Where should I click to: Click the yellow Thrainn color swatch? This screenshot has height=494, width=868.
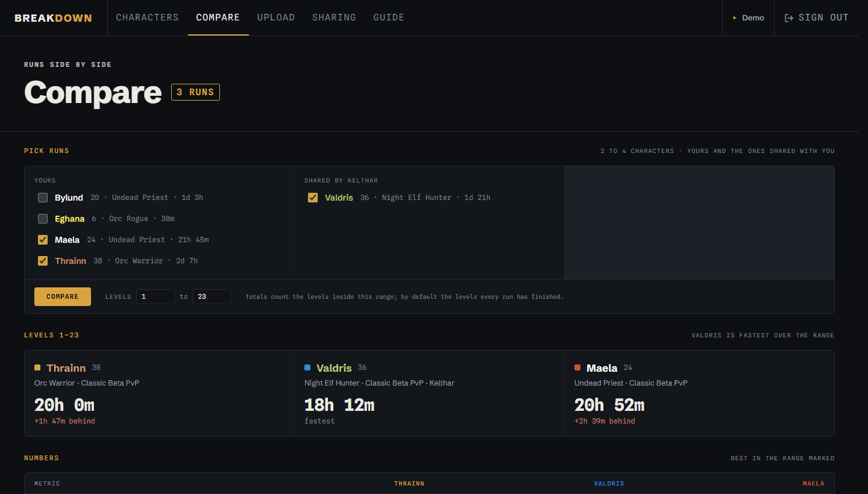pyautogui.click(x=37, y=367)
